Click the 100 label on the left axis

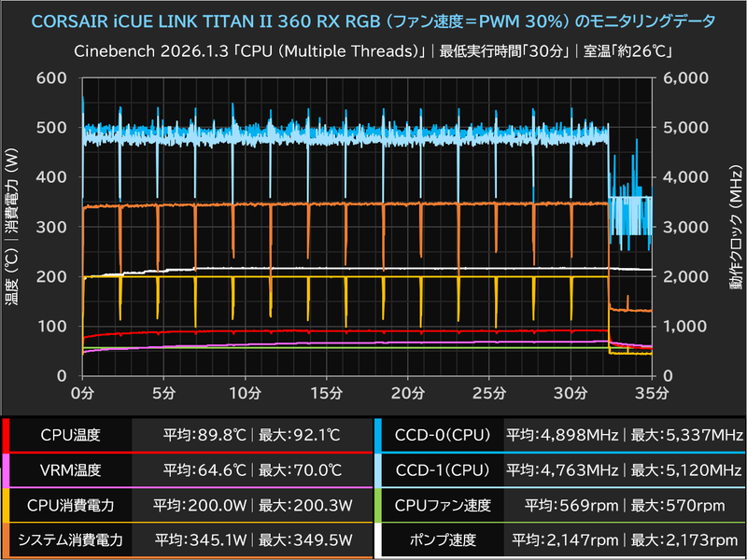pyautogui.click(x=51, y=326)
